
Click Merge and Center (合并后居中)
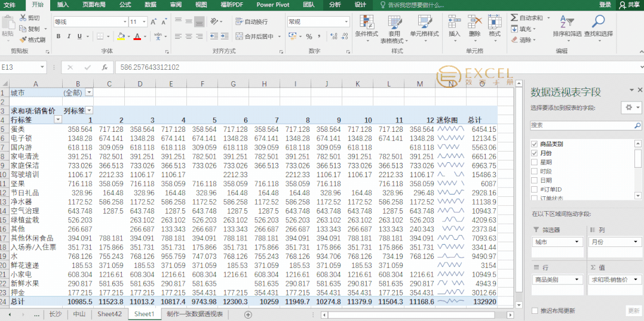(x=254, y=36)
